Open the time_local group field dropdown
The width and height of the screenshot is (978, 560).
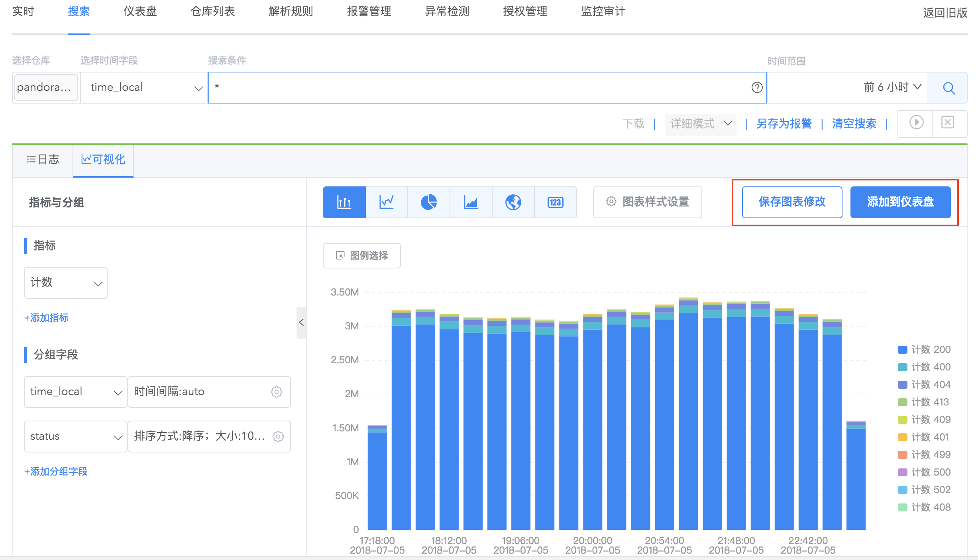point(75,392)
